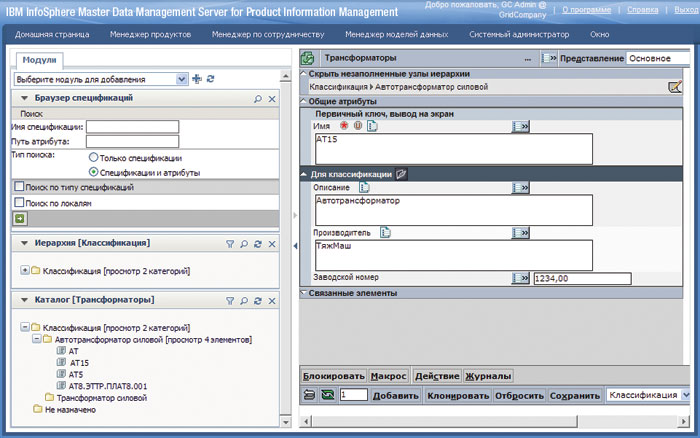Refresh the modules list icon
This screenshot has height=438, width=700.
coord(210,79)
